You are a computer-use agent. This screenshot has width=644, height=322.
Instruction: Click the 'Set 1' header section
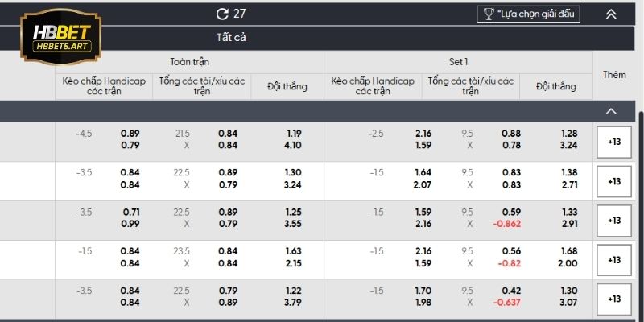pos(458,61)
